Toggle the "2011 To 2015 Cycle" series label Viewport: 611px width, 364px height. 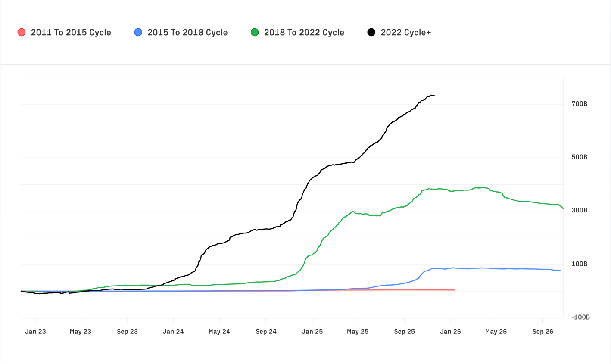[x=71, y=32]
